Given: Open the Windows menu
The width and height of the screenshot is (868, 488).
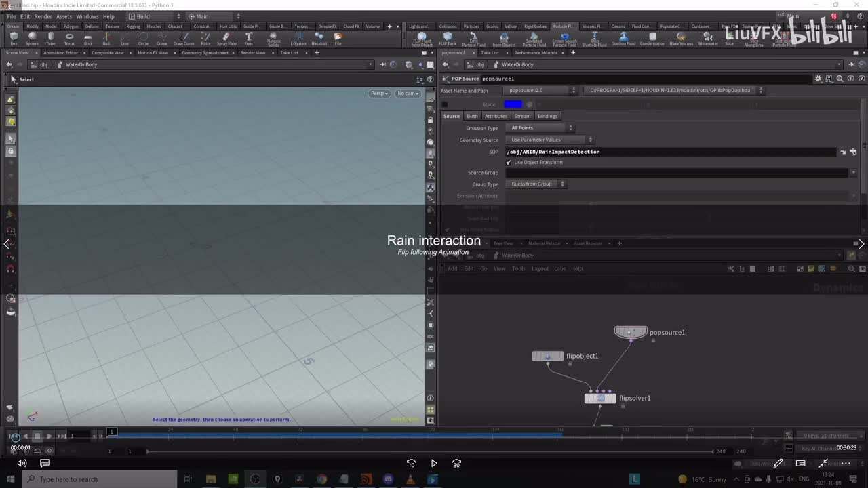Looking at the screenshot, I should coord(87,16).
